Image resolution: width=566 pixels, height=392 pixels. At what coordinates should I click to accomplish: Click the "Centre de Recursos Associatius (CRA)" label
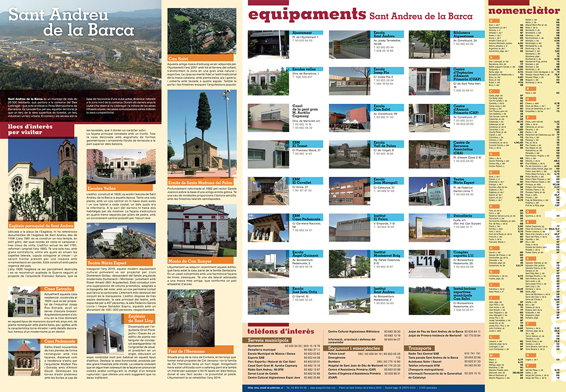[468, 147]
